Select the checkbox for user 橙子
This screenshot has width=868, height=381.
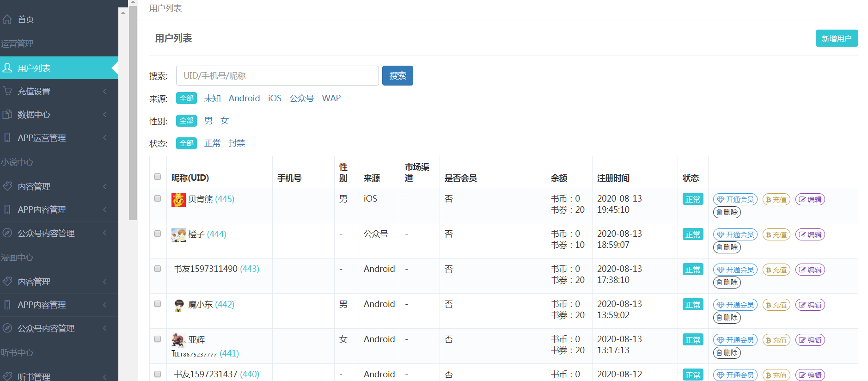[158, 234]
